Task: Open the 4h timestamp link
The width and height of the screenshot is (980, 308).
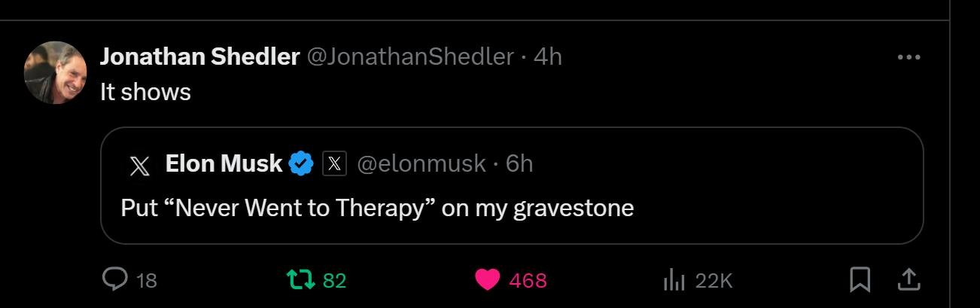Action: (x=547, y=56)
